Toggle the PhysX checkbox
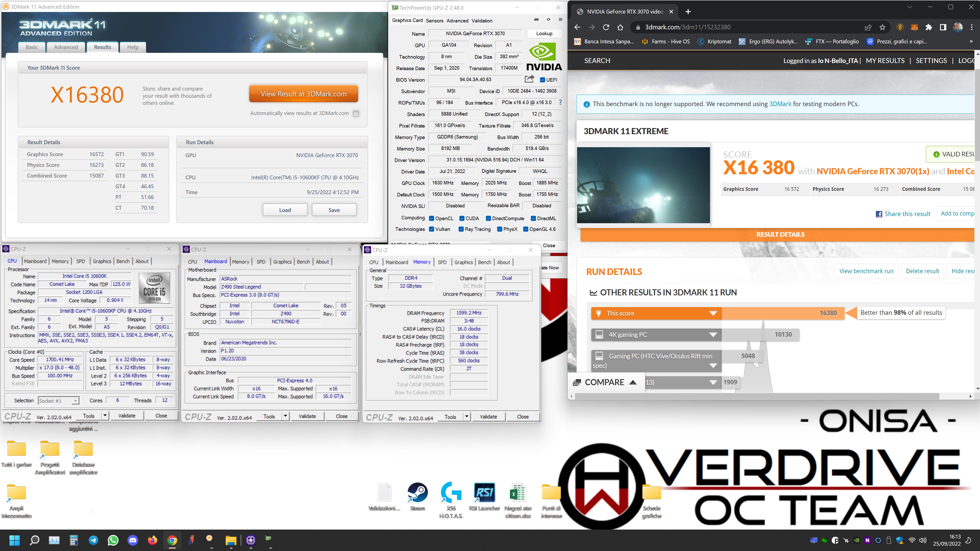The image size is (980, 551). pos(500,229)
